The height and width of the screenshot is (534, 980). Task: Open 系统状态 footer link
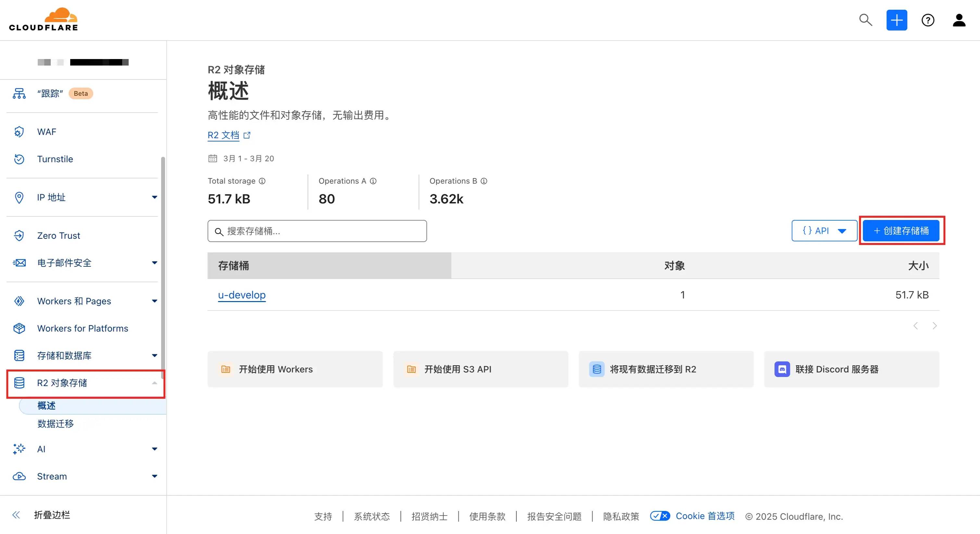tap(372, 516)
